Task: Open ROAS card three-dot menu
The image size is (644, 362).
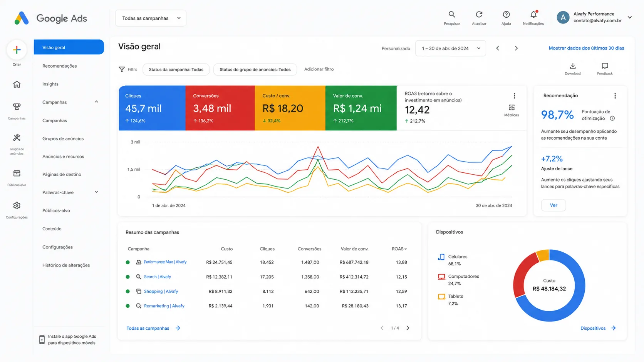Action: tap(514, 96)
